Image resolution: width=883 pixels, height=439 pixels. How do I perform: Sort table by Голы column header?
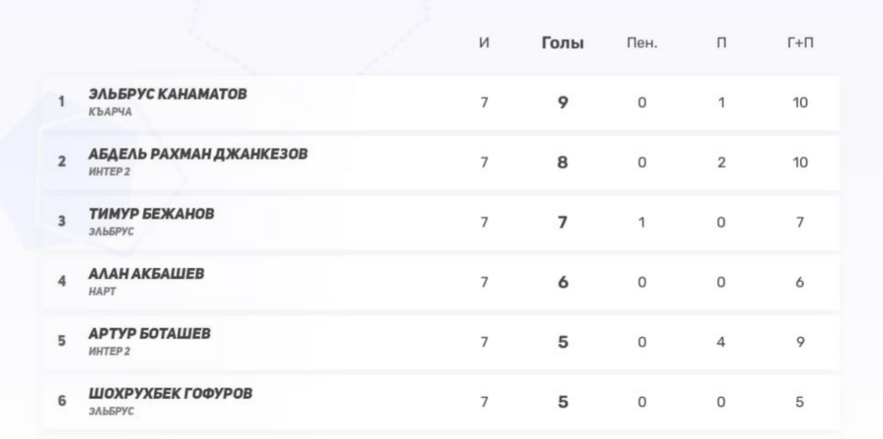(562, 44)
